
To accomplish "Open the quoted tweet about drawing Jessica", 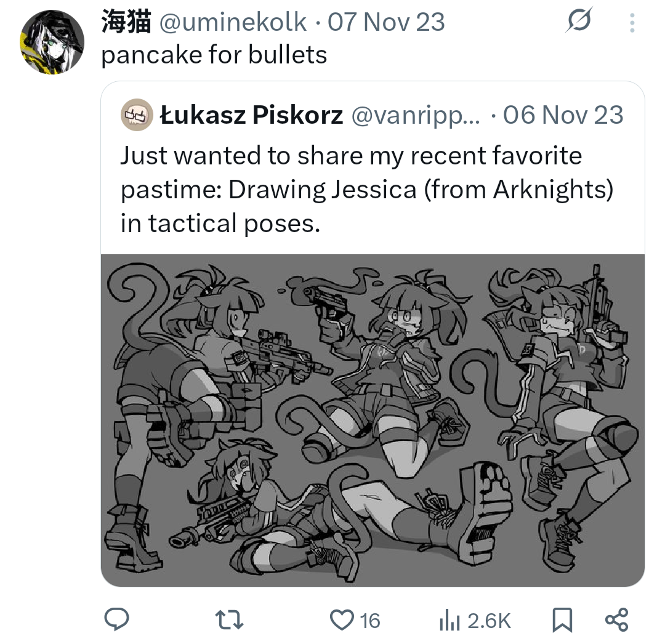I will (366, 189).
